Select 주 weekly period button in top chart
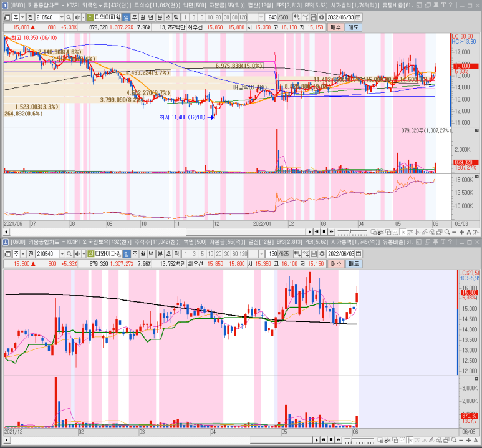The height and width of the screenshot is (448, 482). pyautogui.click(x=134, y=17)
